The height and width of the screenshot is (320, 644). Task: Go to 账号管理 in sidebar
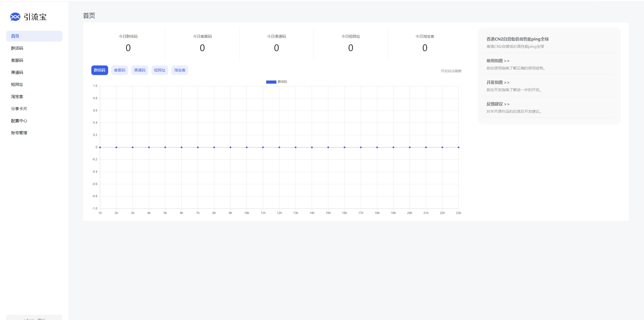(19, 133)
